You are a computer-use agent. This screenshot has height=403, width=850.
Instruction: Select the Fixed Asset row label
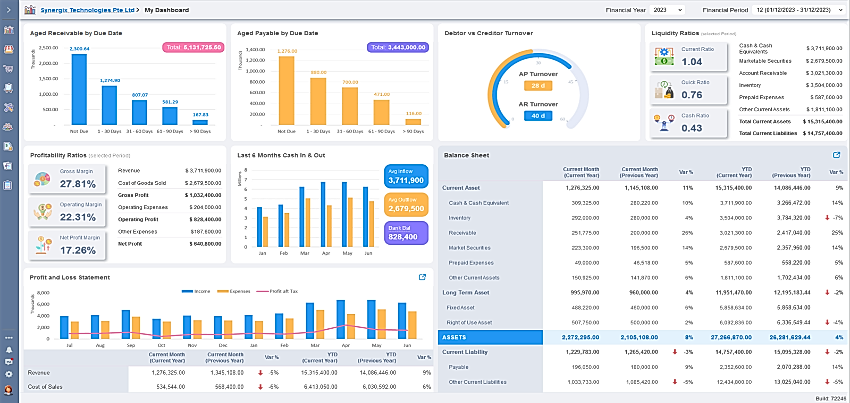[x=463, y=308]
